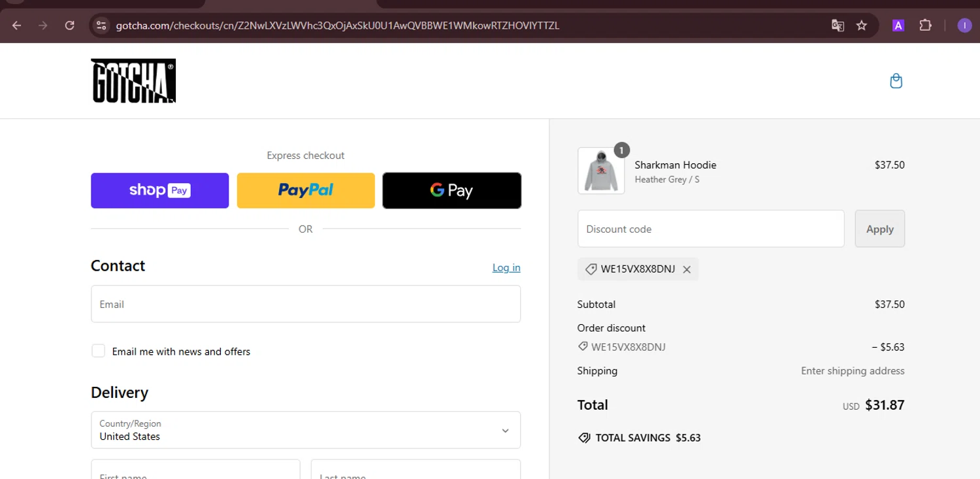
Task: Click the Last name field
Action: pos(416,469)
